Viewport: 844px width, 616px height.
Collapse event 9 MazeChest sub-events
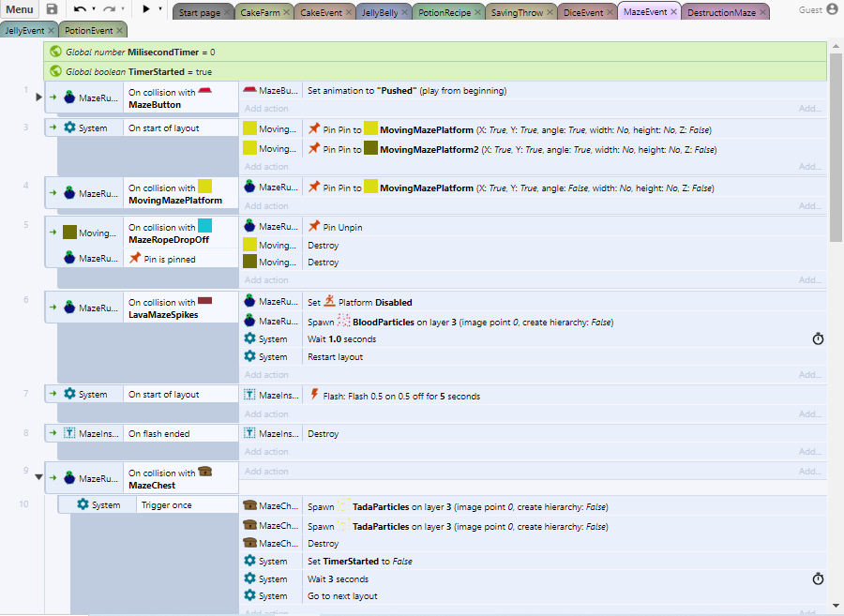point(38,477)
